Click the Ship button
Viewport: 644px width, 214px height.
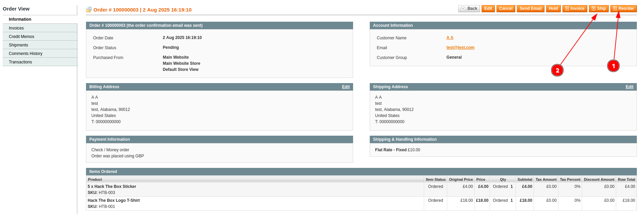(598, 8)
